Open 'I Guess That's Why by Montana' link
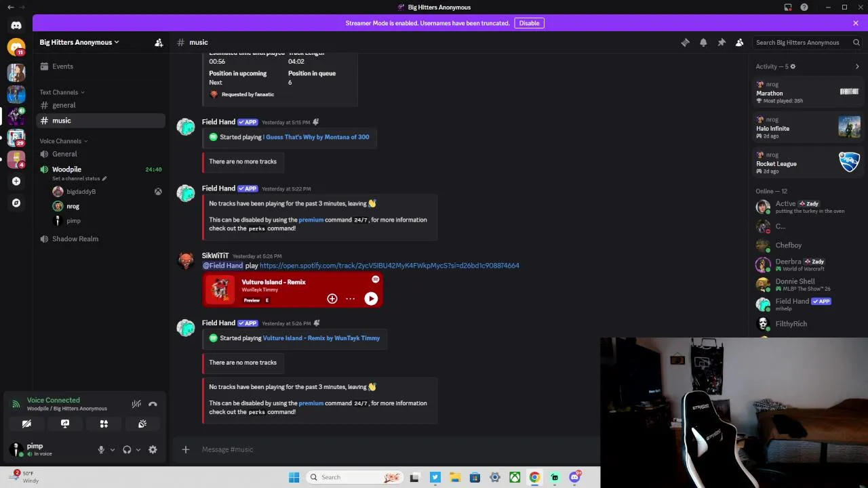 coord(316,137)
